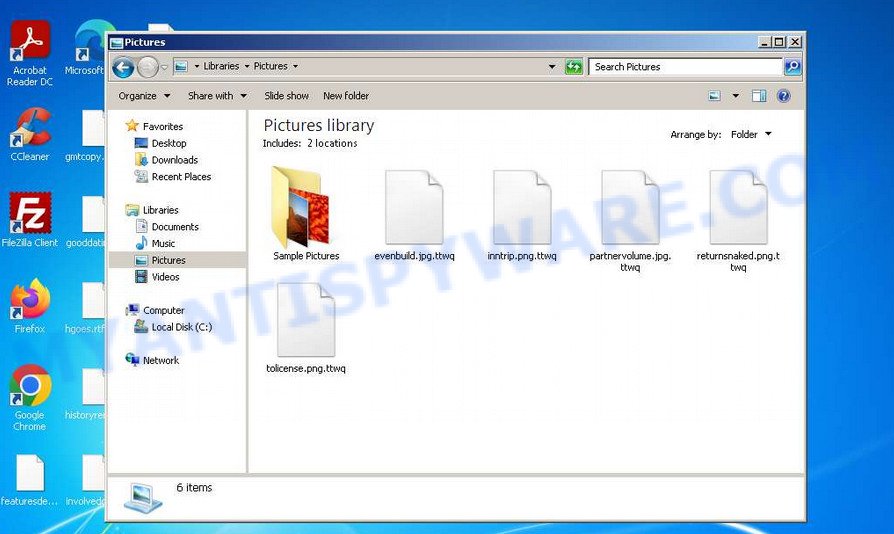894x534 pixels.
Task: Expand arrow after Pictures in path
Action: pyautogui.click(x=295, y=66)
